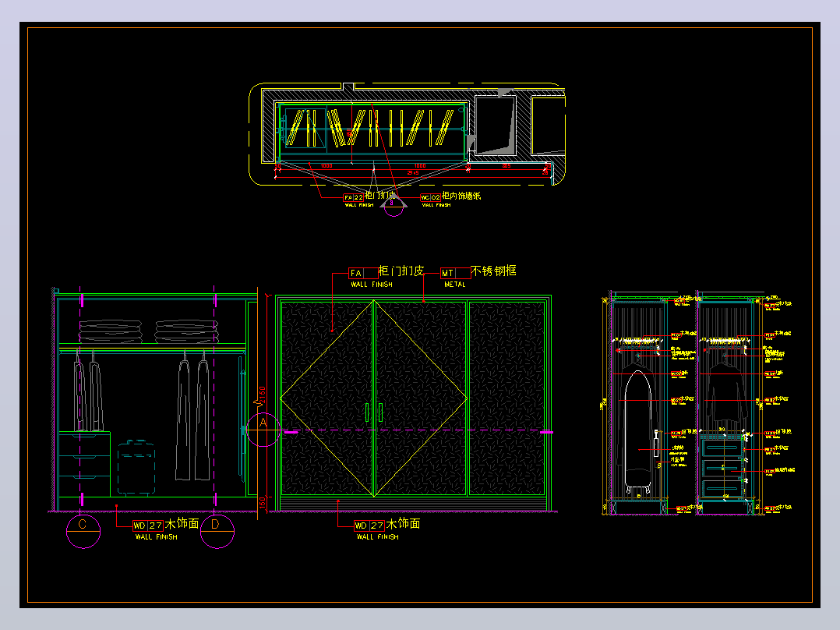This screenshot has width=840, height=630.
Task: Select the text 柜内饰墙纸
Action: tap(461, 196)
